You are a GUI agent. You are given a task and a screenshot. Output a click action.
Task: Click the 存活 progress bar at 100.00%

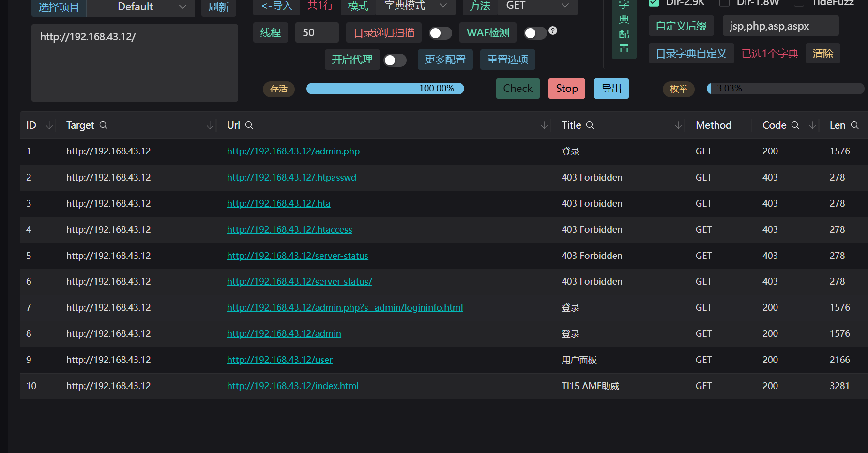coord(385,89)
